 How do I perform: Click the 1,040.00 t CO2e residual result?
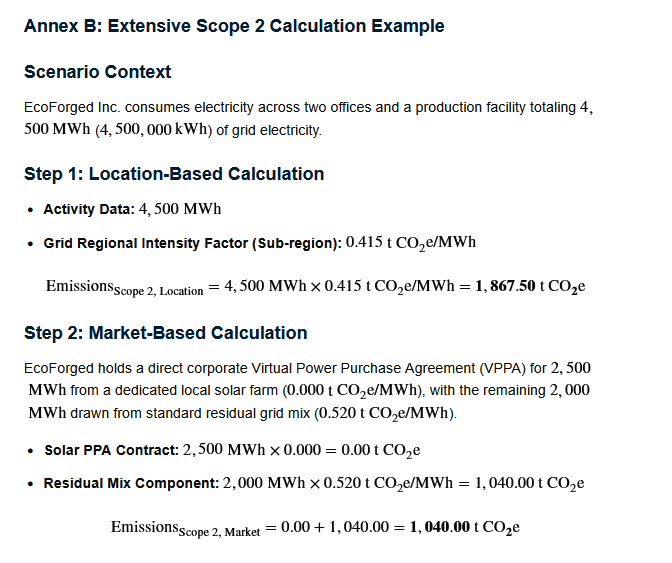point(529,484)
